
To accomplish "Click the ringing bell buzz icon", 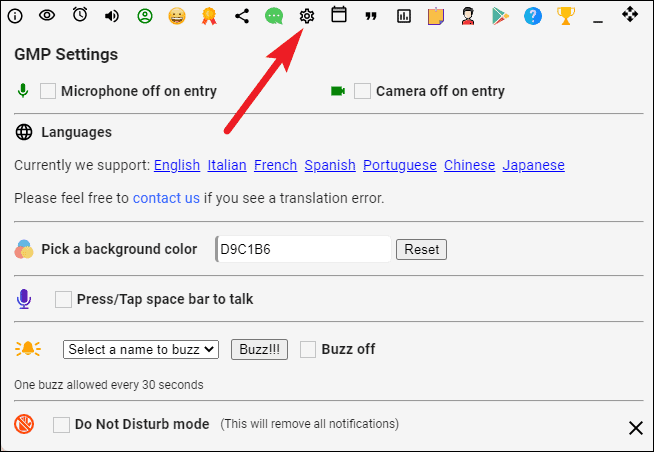I will click(28, 349).
